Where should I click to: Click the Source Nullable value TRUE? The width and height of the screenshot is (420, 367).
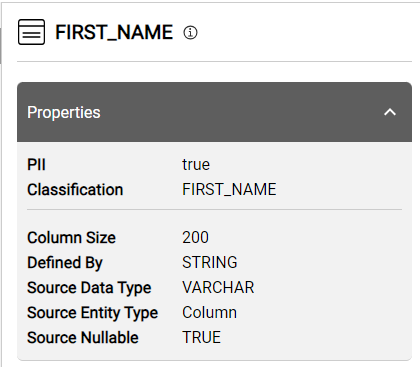pyautogui.click(x=201, y=337)
